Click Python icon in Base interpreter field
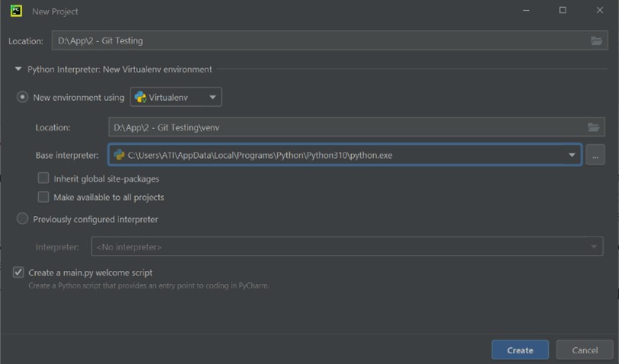The image size is (619, 364). tap(118, 155)
